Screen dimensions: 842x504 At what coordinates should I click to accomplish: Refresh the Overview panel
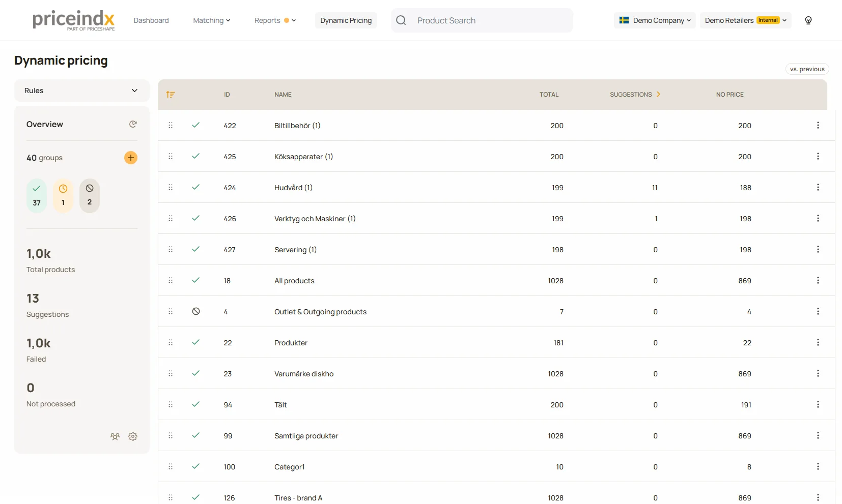[133, 124]
